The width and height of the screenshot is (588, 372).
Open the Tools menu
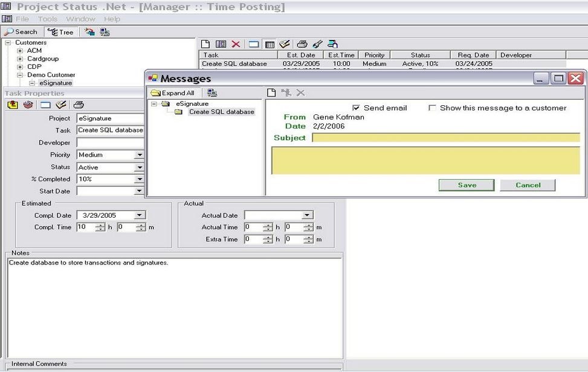[47, 19]
